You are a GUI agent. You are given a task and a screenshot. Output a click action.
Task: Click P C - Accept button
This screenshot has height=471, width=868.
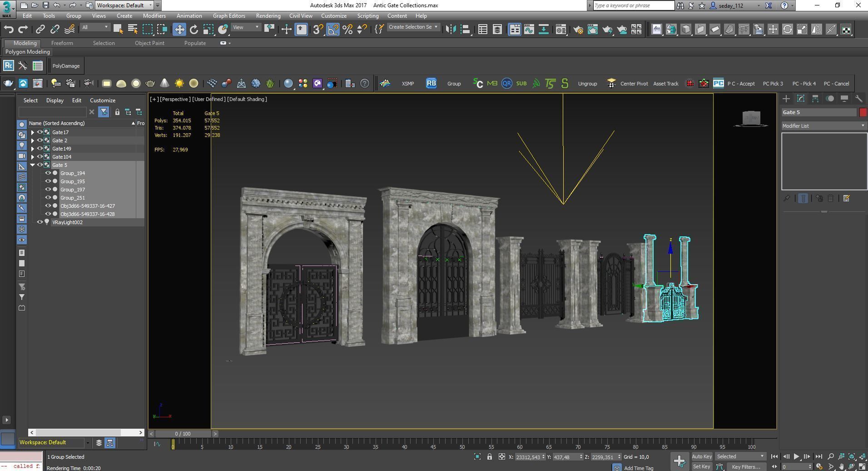(x=741, y=84)
